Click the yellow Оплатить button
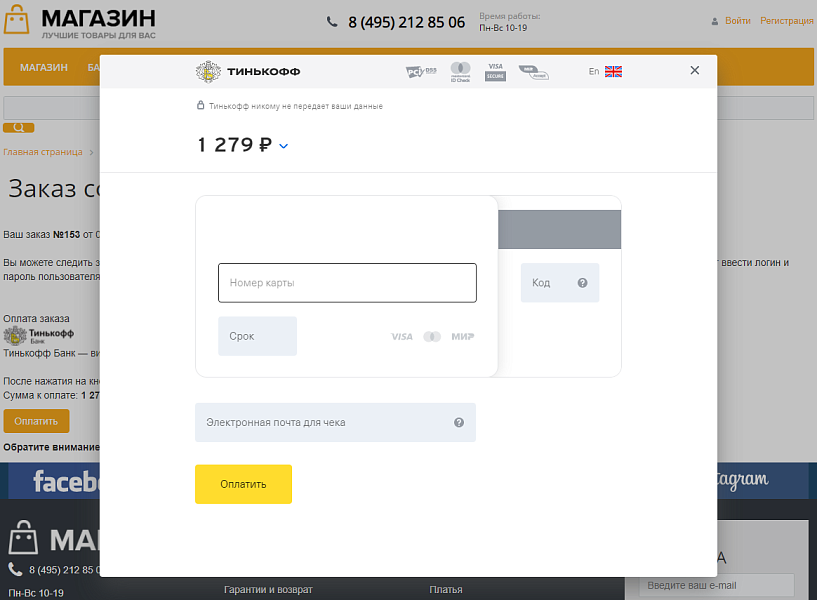The image size is (817, 600). (x=243, y=483)
